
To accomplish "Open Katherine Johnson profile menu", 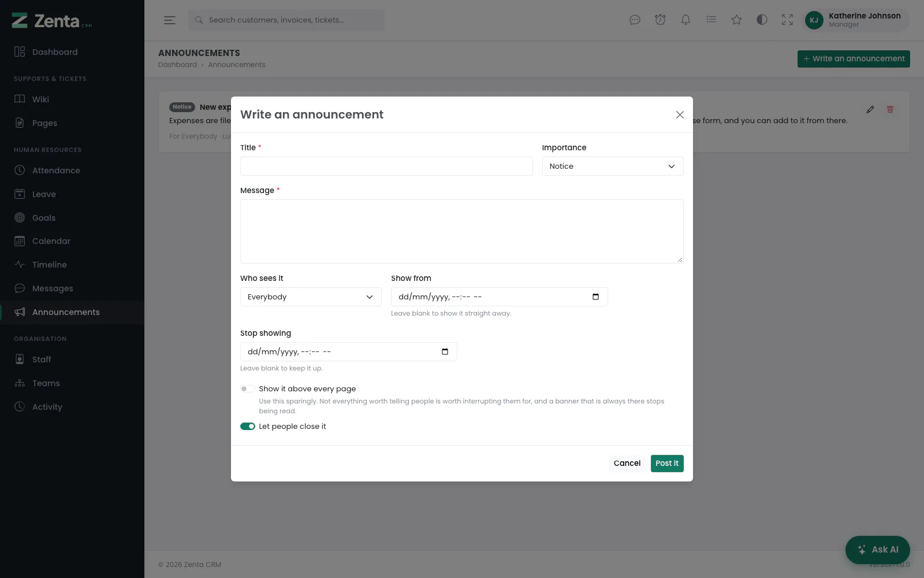I will pos(857,20).
